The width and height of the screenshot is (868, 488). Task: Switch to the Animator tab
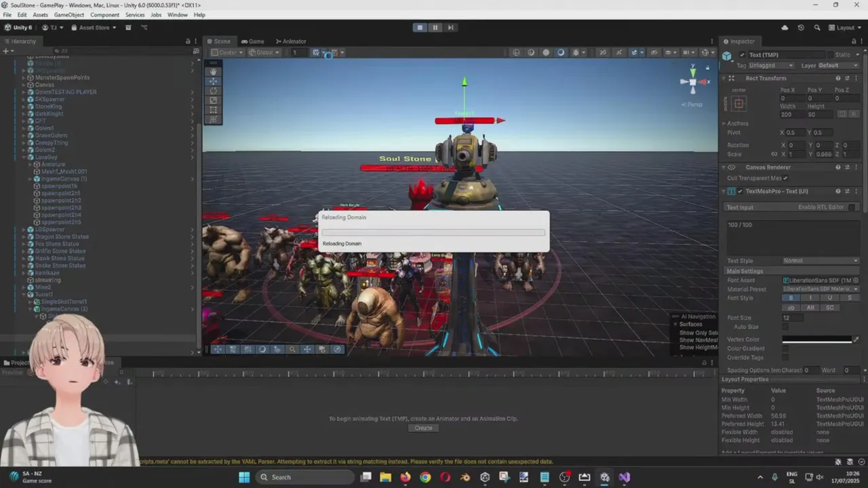point(290,41)
